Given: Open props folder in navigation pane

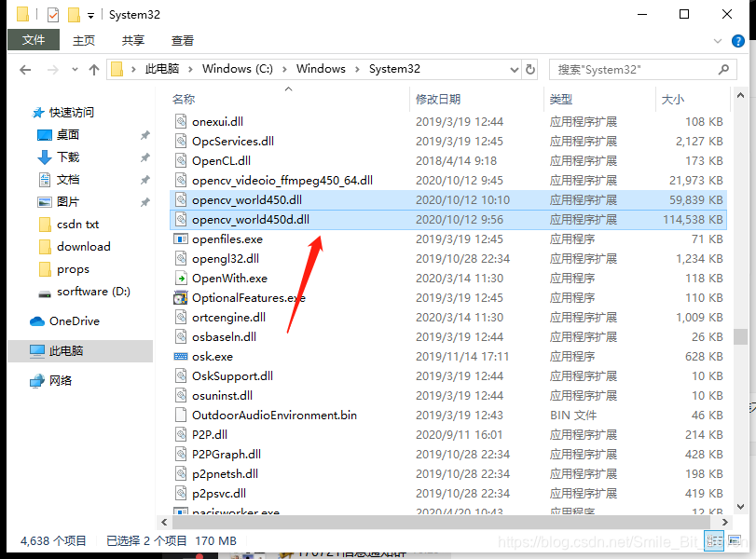Looking at the screenshot, I should pos(74,269).
